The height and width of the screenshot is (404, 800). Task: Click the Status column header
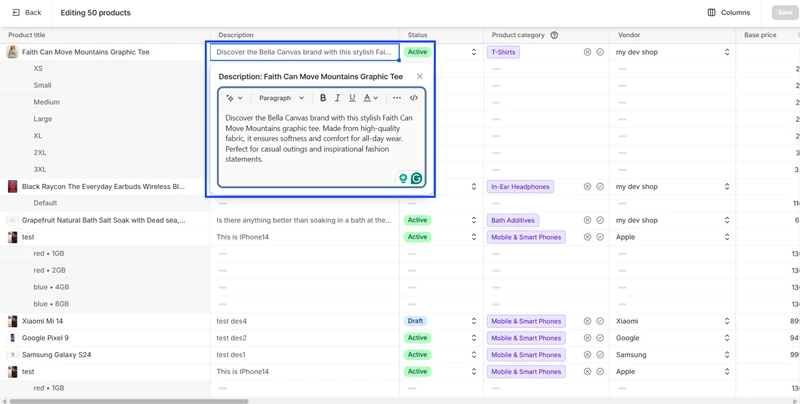417,35
